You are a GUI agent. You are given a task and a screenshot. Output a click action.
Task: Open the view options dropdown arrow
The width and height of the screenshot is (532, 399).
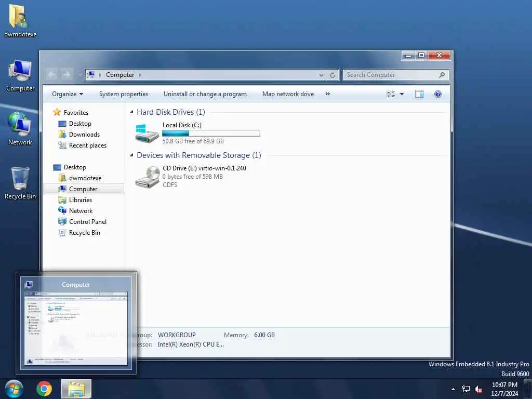pyautogui.click(x=402, y=94)
